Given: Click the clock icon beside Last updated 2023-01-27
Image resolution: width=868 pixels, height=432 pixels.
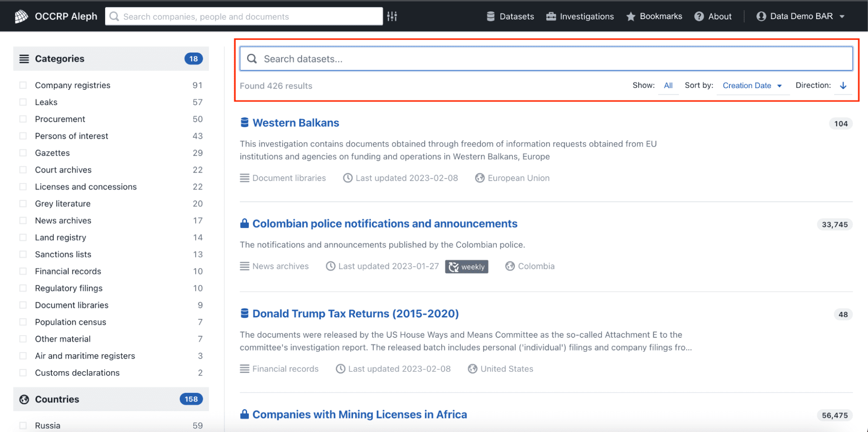Looking at the screenshot, I should [x=330, y=266].
